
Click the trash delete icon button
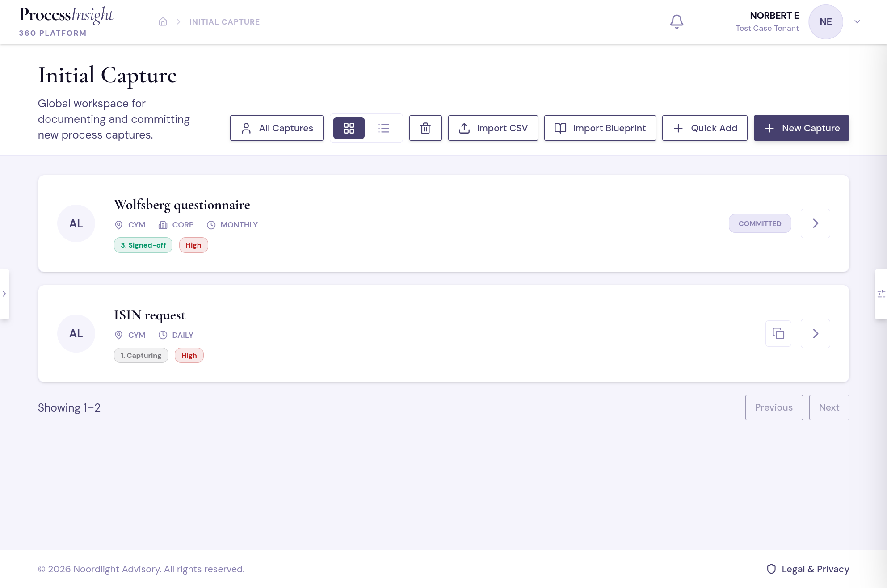tap(425, 128)
